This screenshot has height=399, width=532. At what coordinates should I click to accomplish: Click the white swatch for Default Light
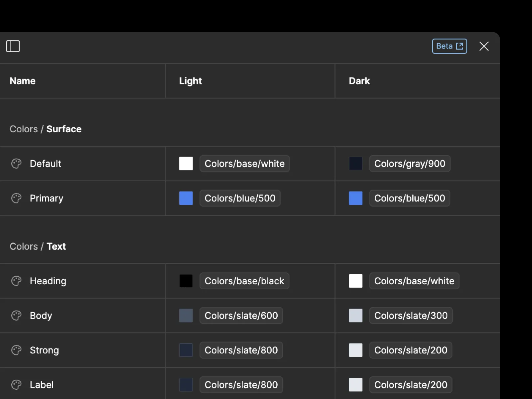pyautogui.click(x=186, y=164)
